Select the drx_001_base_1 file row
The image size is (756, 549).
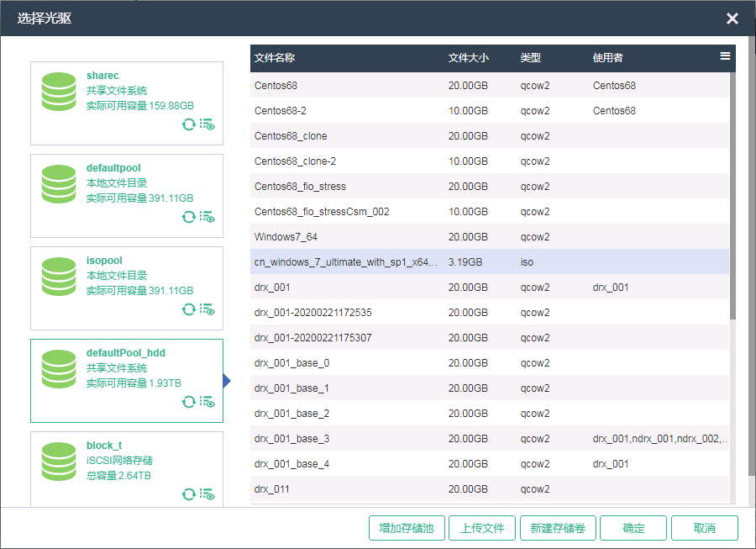490,388
